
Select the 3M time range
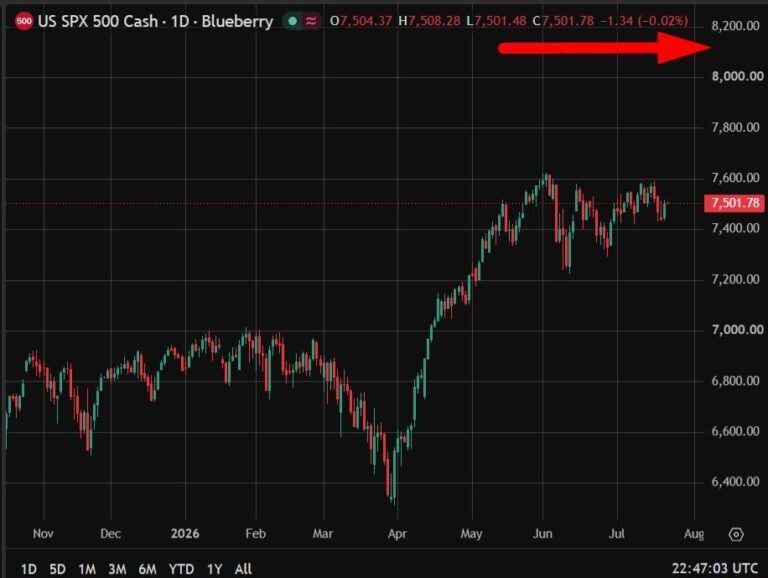[x=117, y=569]
